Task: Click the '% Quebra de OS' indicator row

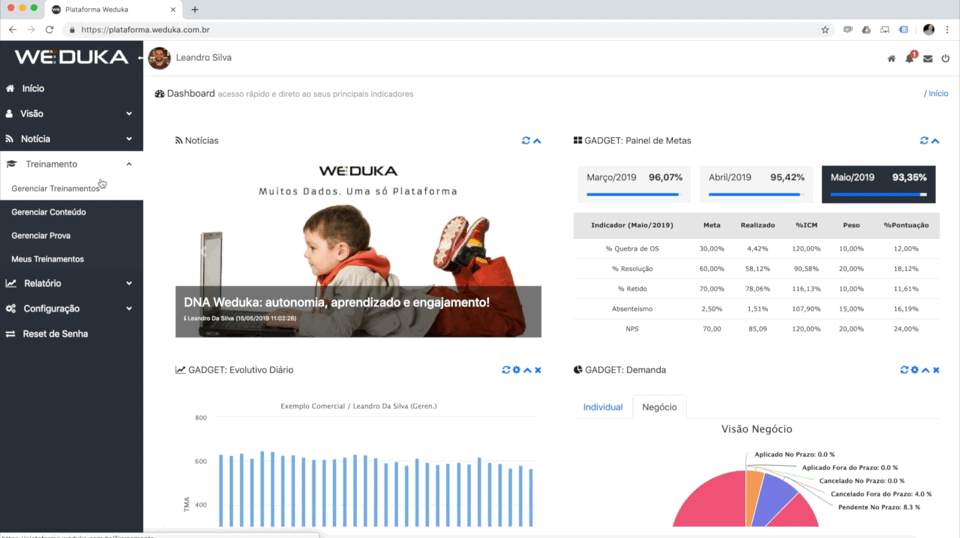Action: pyautogui.click(x=756, y=248)
